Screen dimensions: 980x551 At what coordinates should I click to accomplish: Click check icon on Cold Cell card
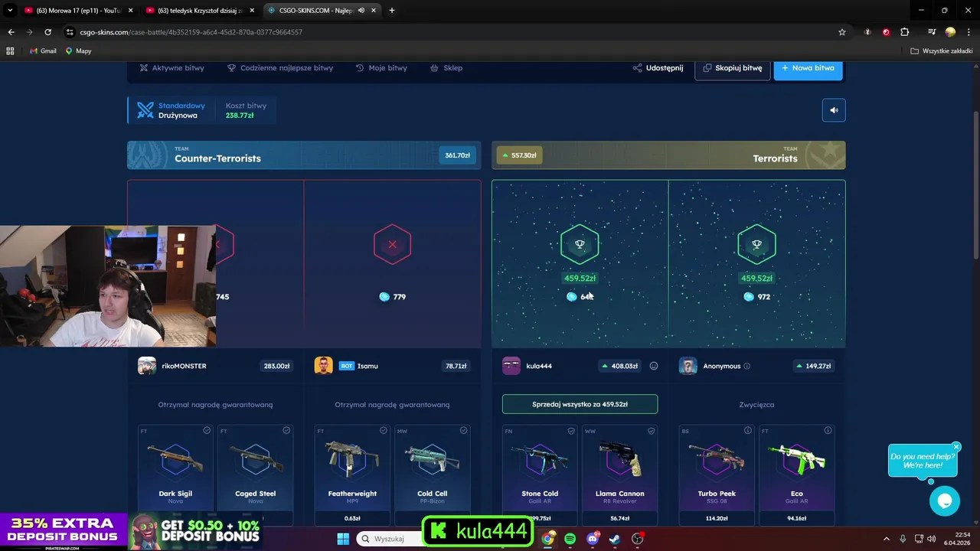click(x=463, y=431)
